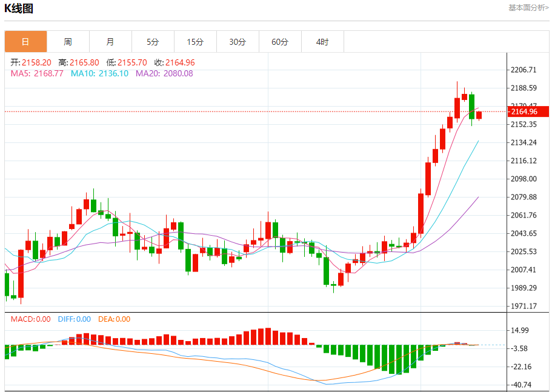Click the MA10: 2136.10 label

click(x=99, y=73)
